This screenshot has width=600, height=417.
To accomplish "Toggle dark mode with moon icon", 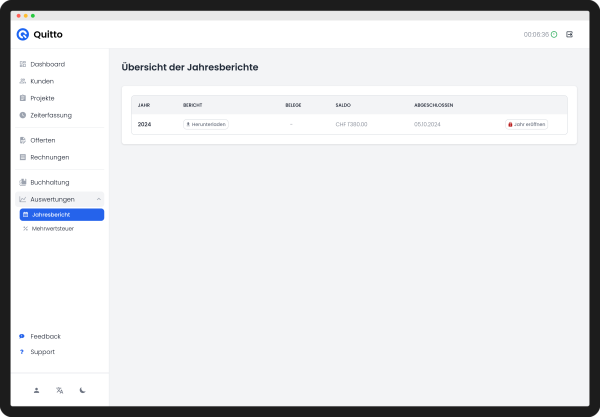I will point(83,391).
